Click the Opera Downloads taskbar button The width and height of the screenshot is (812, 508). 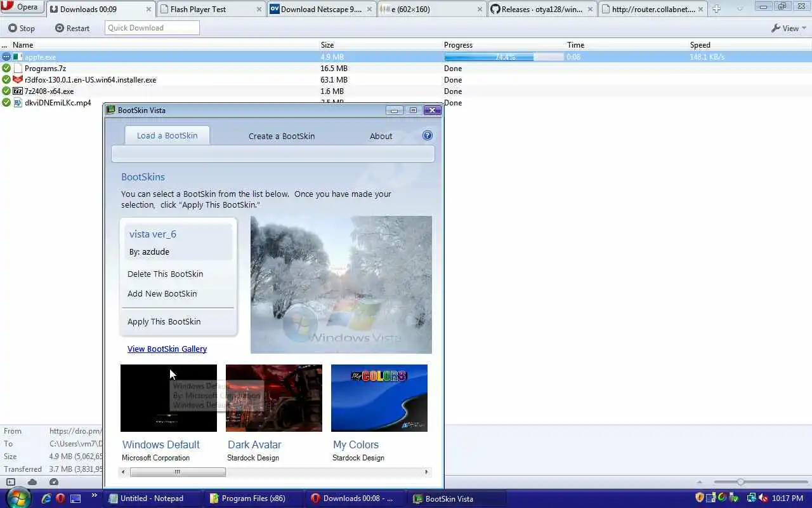pos(356,498)
